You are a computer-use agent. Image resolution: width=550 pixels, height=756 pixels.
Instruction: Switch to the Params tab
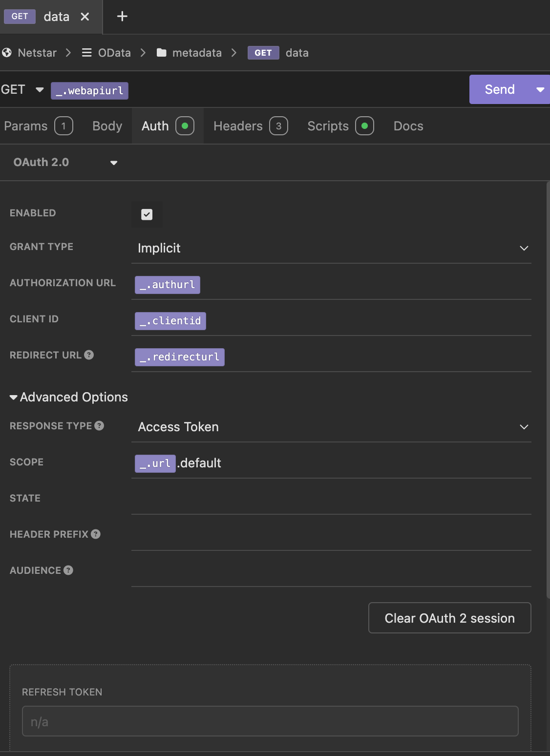tap(39, 126)
